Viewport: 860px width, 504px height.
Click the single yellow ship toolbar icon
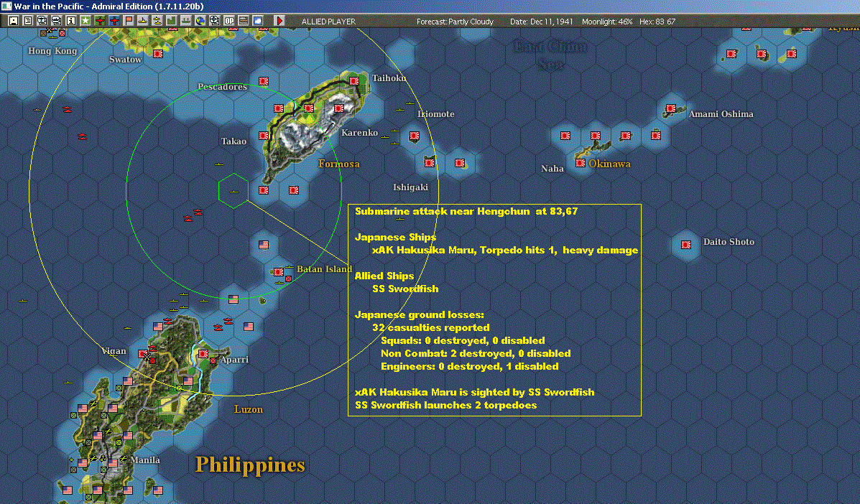tap(142, 21)
